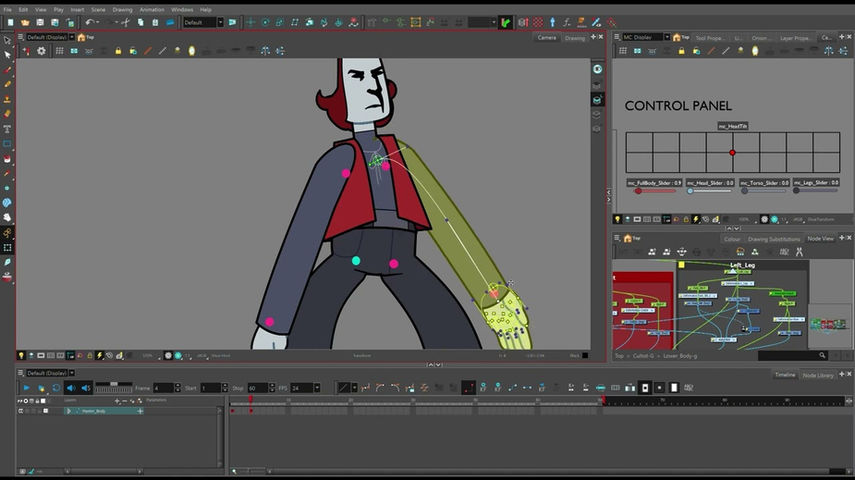The width and height of the screenshot is (855, 480).
Task: Collapse the panel using arrows below Camera view
Action: point(434,364)
